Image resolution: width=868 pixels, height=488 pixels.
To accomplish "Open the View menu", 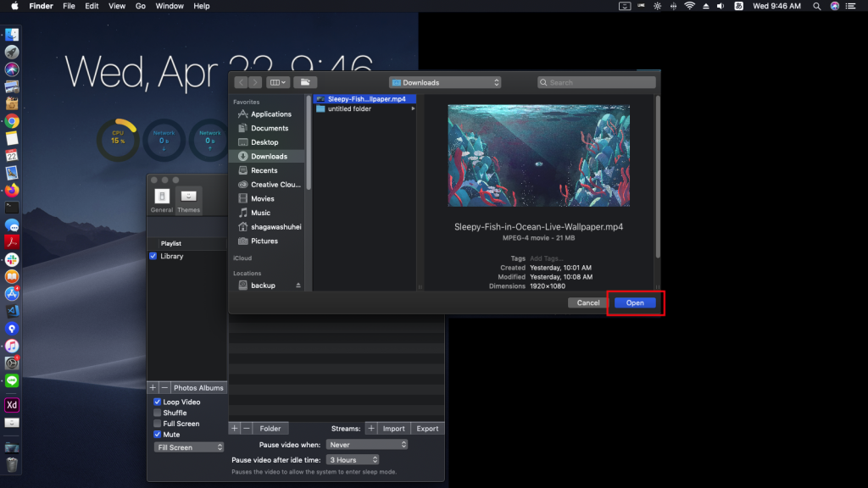I will click(x=117, y=6).
